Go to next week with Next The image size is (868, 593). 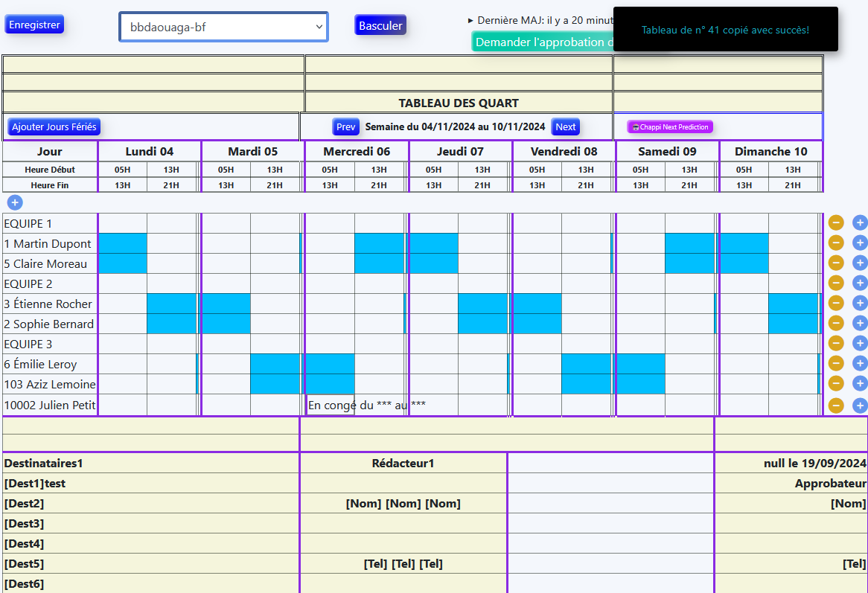pos(565,126)
